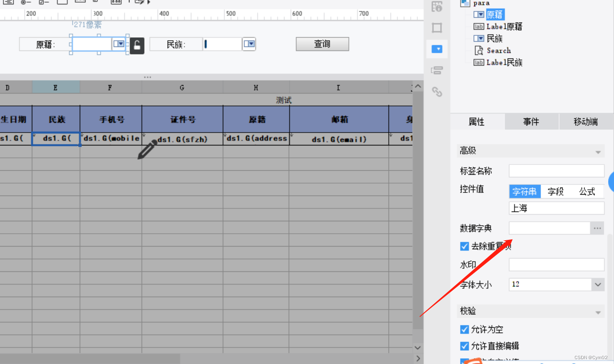This screenshot has height=364, width=614.
Task: Switch to the 移动端 tab
Action: 586,121
